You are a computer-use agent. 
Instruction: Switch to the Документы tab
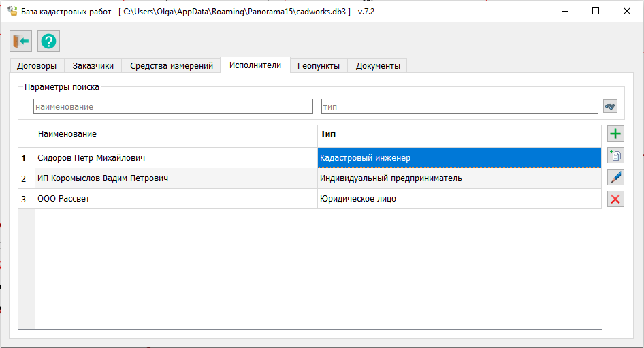[378, 66]
